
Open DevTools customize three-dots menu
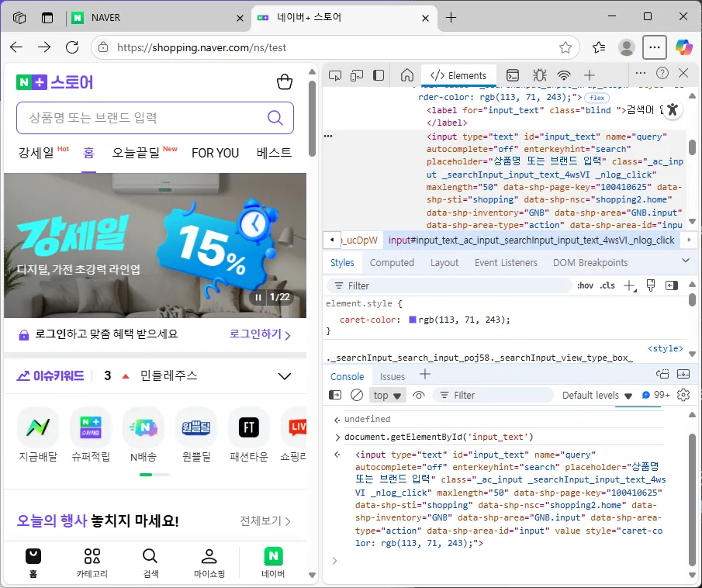tap(641, 73)
